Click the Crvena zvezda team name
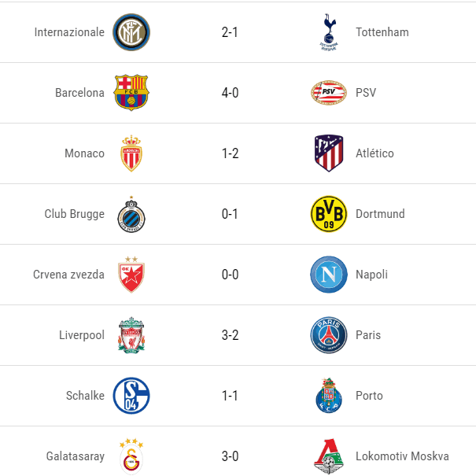Screen dimensions: 476x476 (68, 275)
